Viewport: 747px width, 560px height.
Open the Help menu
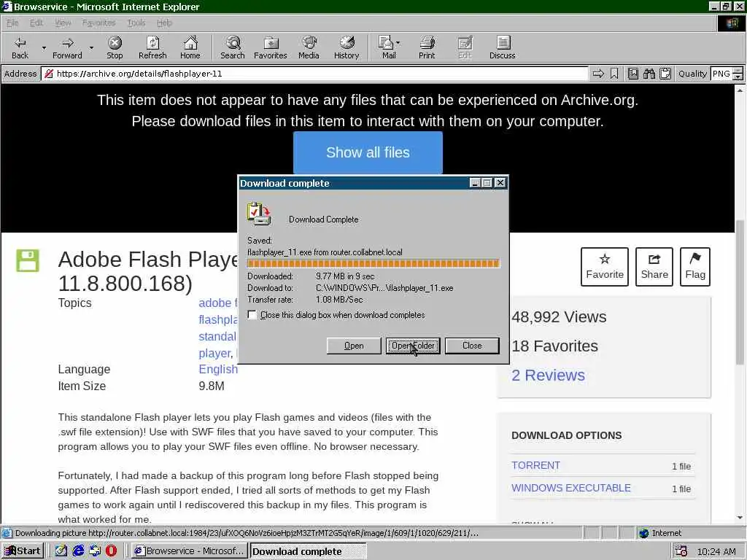point(164,23)
